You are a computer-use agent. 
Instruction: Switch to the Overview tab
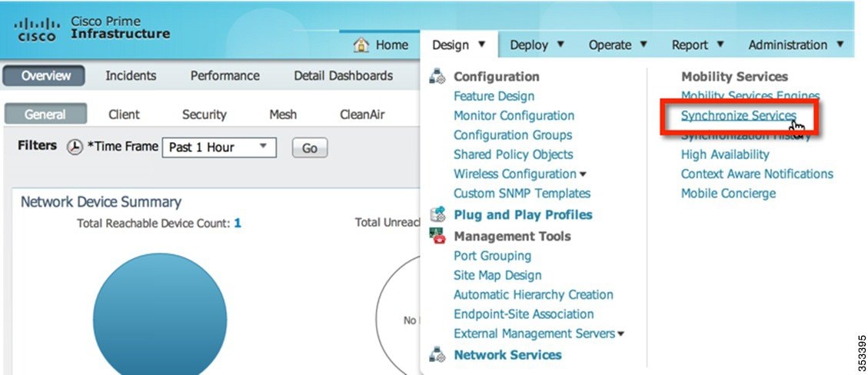tap(45, 76)
